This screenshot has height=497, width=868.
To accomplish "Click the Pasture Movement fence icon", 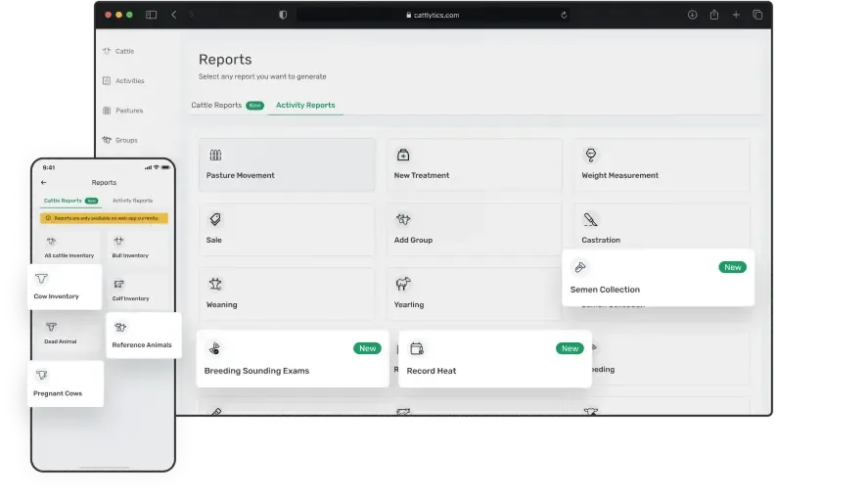I will (x=215, y=155).
